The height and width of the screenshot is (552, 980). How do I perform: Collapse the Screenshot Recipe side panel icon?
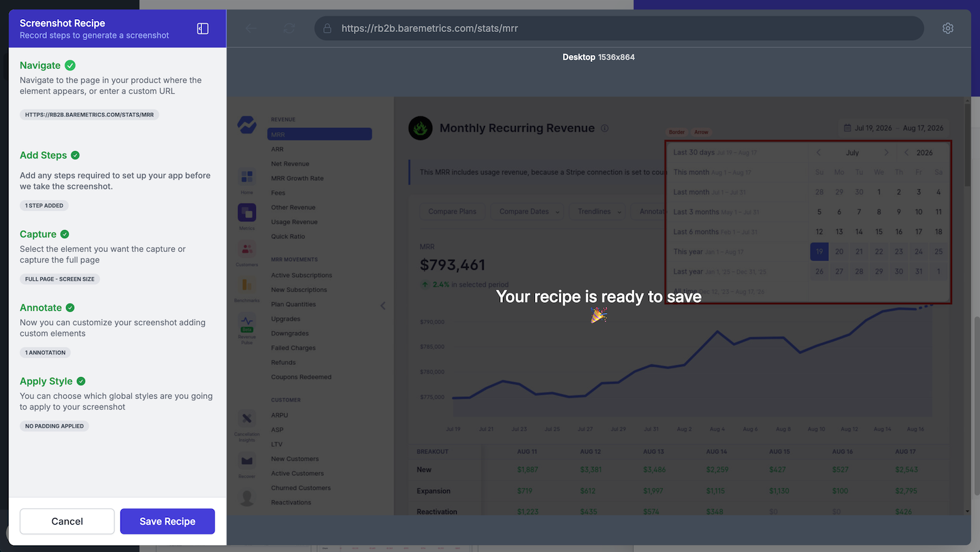click(x=203, y=29)
